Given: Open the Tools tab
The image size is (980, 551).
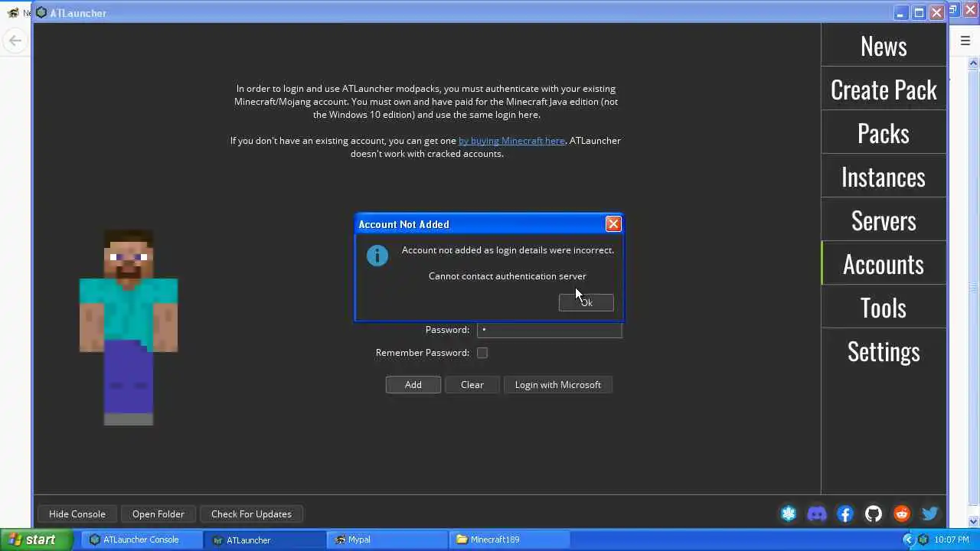Looking at the screenshot, I should coord(884,307).
